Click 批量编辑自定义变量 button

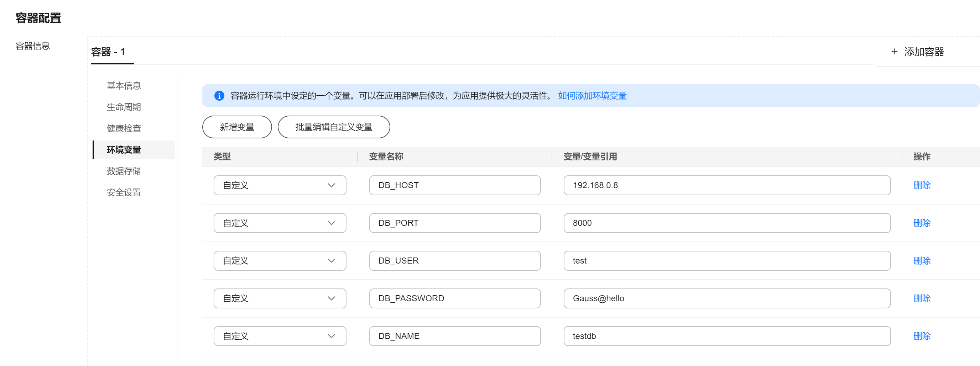tap(334, 127)
